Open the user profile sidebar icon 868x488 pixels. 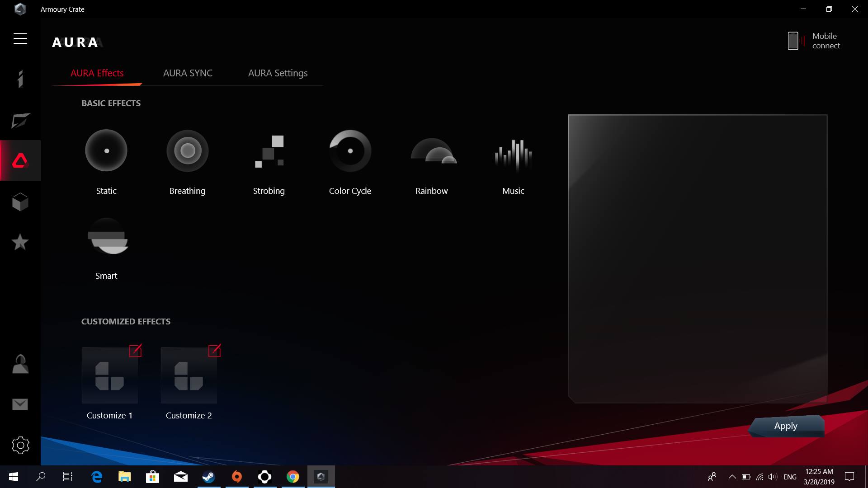[x=20, y=364]
